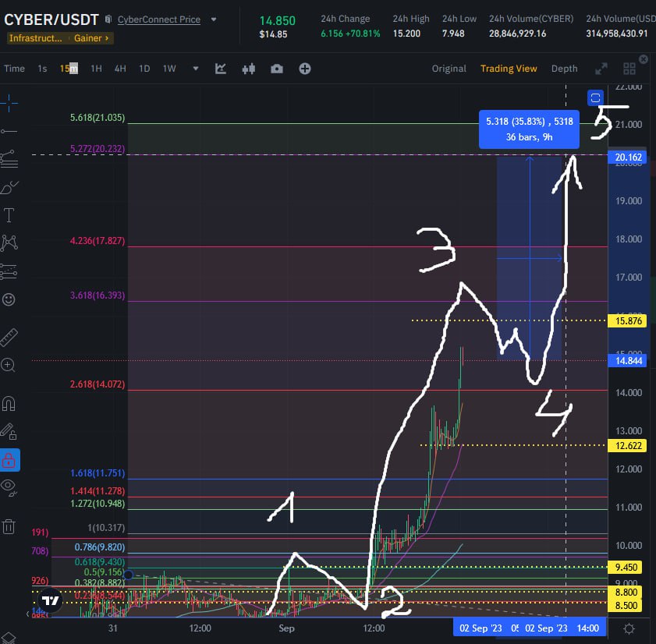Click the 8.500 yellow price label
656x644 pixels.
point(626,606)
